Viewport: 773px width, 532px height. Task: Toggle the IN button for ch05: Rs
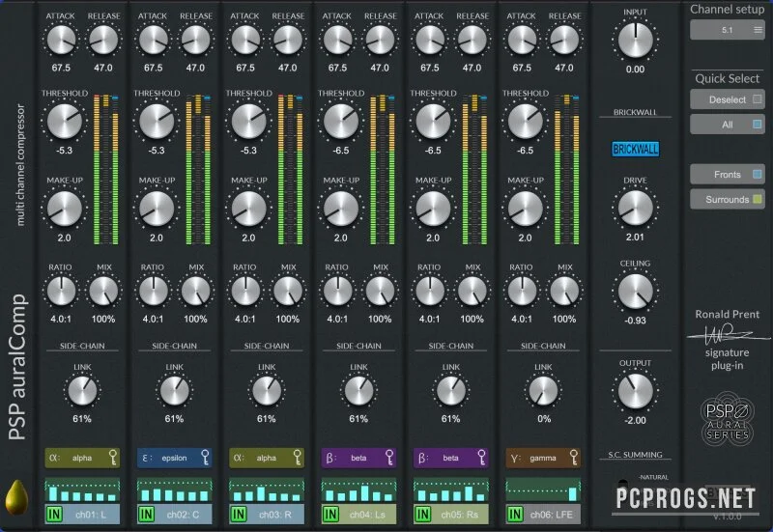point(423,515)
